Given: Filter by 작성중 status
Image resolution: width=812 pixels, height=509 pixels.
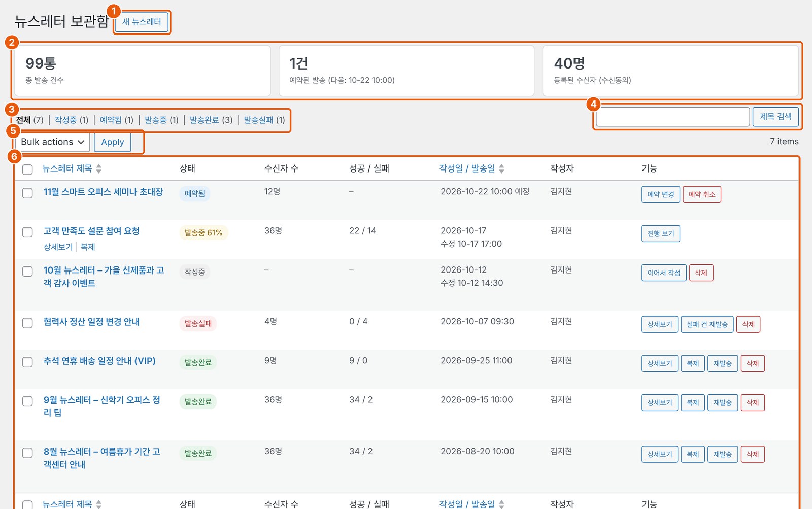Looking at the screenshot, I should point(72,120).
